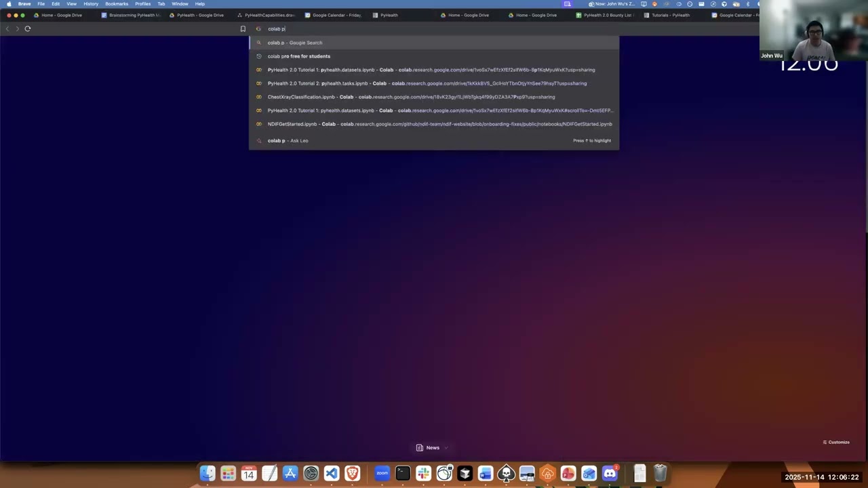Image resolution: width=868 pixels, height=488 pixels.
Task: Open the Brave application menu
Action: pos(24,3)
